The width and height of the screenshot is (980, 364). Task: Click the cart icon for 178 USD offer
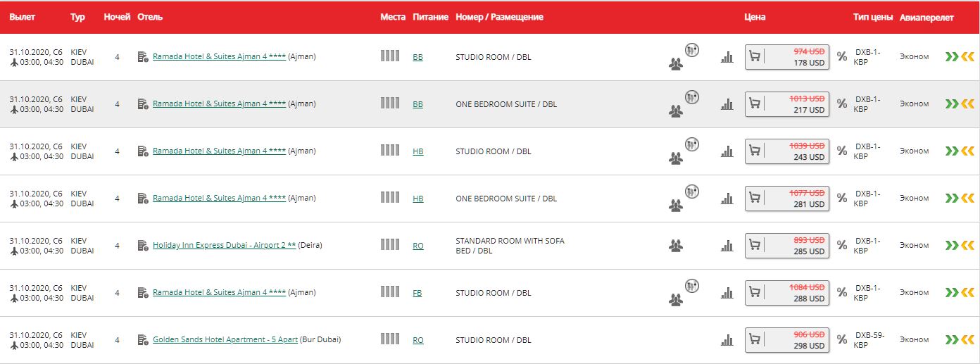click(755, 56)
